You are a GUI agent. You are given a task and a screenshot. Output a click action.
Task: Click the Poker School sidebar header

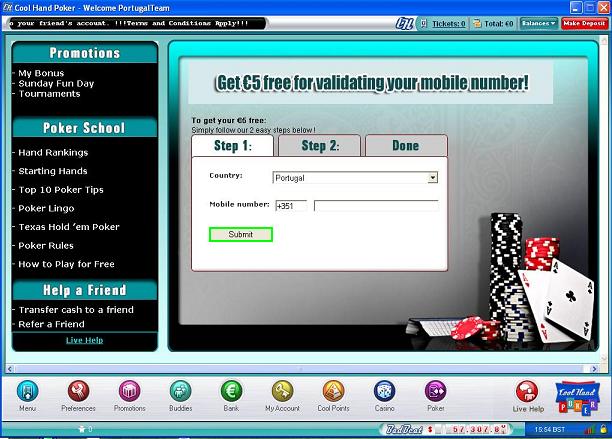coord(85,128)
